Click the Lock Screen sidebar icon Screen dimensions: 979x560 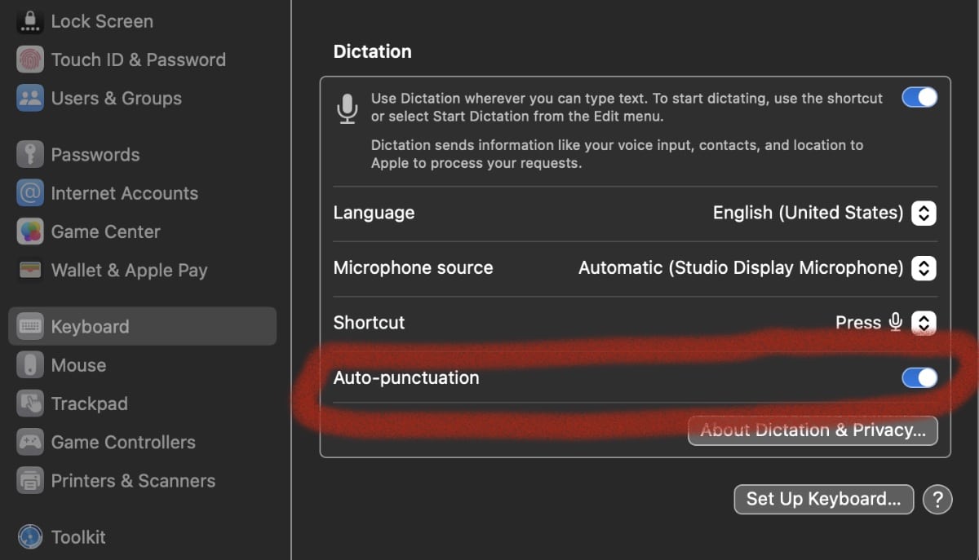(x=30, y=21)
